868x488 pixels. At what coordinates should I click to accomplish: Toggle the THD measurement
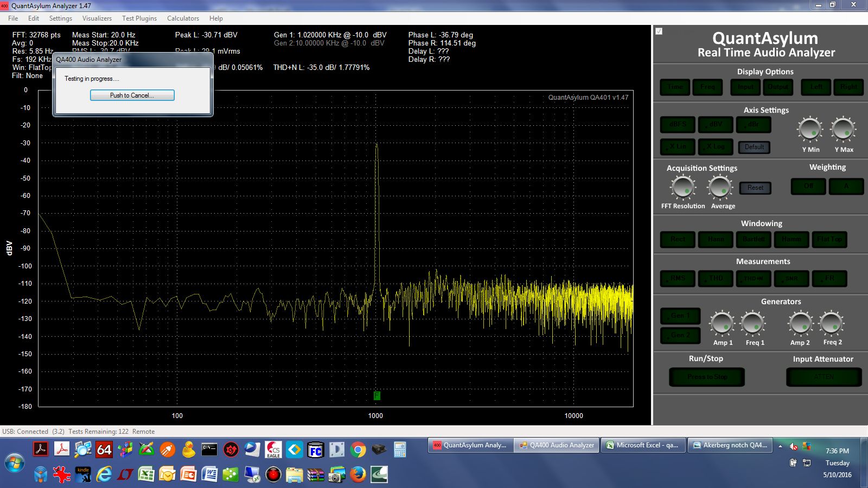716,278
